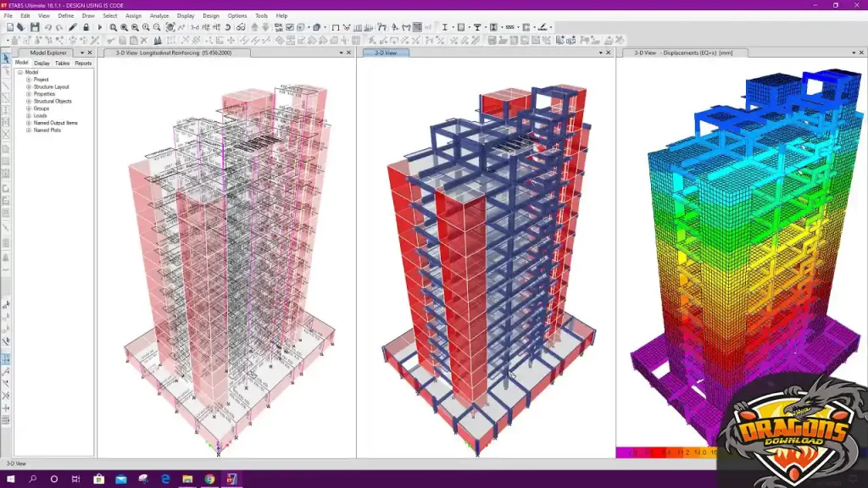This screenshot has height=488, width=868.
Task: Click the Rubber Band Zoom magnifier
Action: [x=114, y=27]
